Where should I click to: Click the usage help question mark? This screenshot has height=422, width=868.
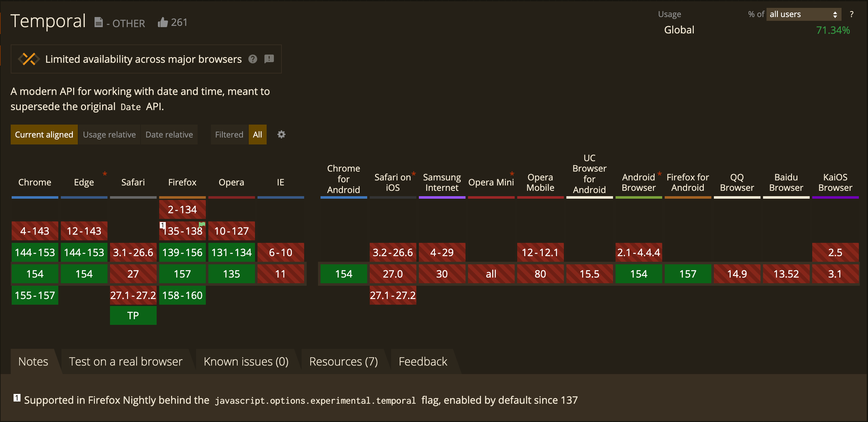tap(852, 14)
